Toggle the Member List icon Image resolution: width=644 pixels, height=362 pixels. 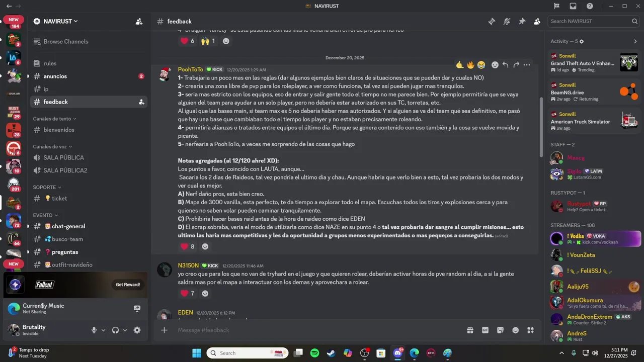coord(537,21)
